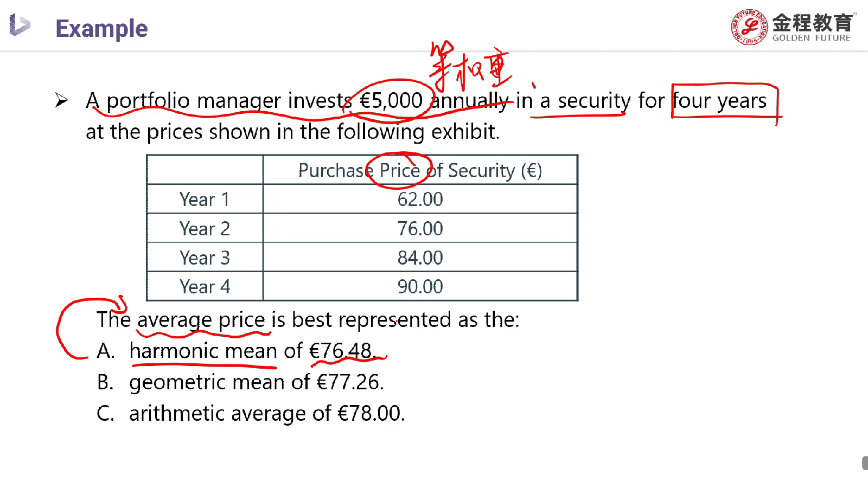This screenshot has height=488, width=868.
Task: Click the red-circled €5,000 amount
Action: [391, 100]
